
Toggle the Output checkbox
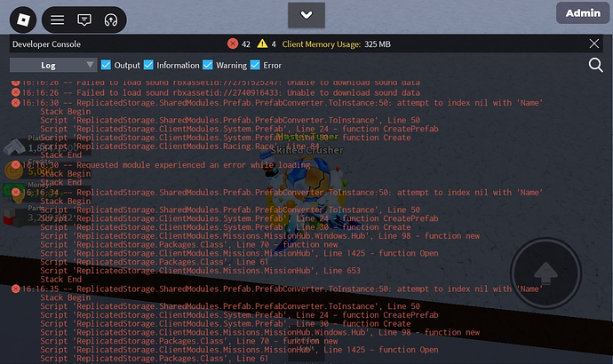(106, 65)
